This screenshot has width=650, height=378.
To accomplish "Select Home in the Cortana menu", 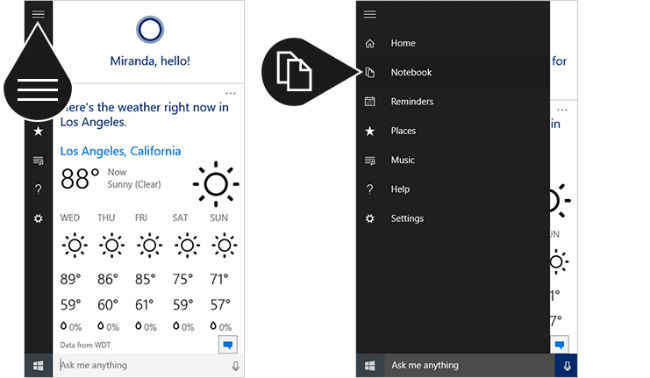I will [x=403, y=43].
